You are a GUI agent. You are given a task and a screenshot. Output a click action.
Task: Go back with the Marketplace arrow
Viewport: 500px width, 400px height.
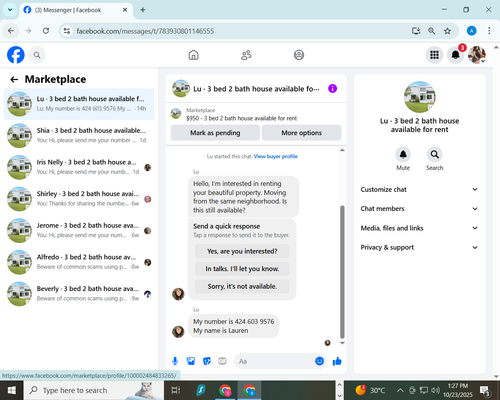pyautogui.click(x=14, y=79)
